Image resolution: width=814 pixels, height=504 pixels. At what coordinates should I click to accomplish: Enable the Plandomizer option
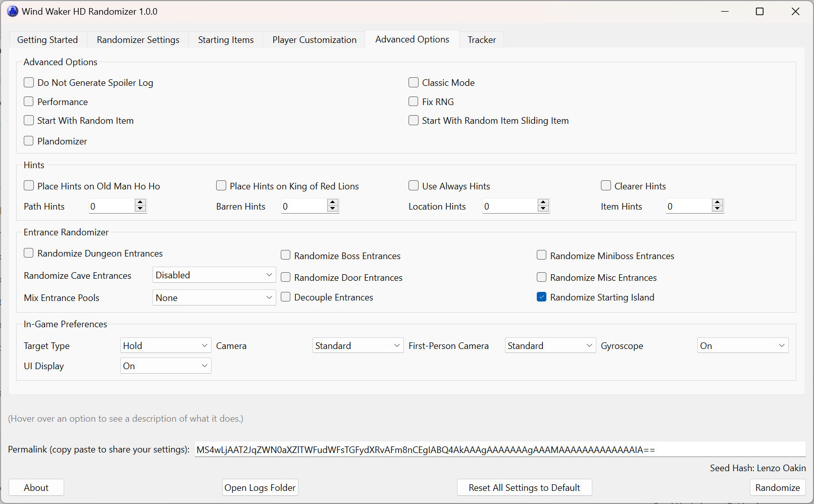coord(29,141)
